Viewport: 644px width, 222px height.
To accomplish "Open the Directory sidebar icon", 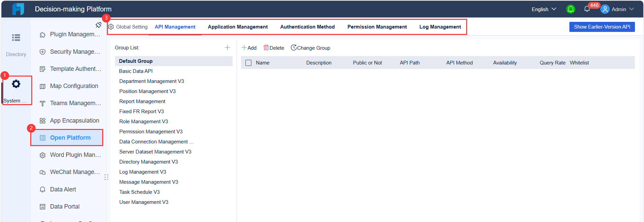I will [x=16, y=38].
